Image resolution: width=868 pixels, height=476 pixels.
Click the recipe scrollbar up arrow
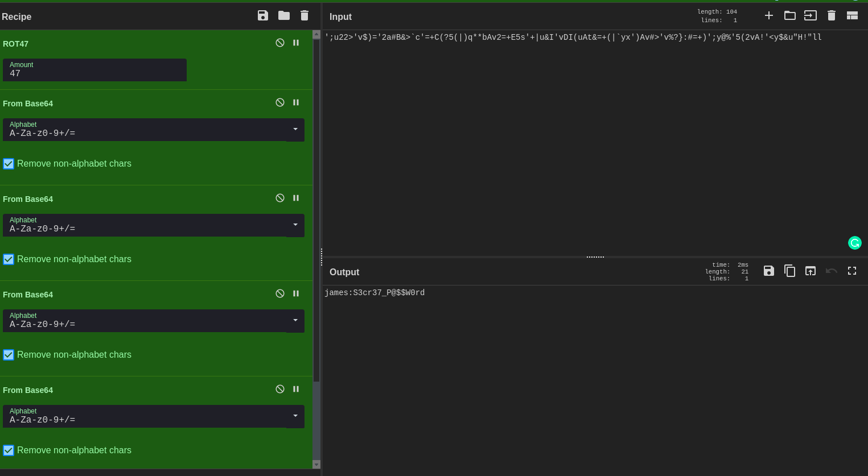(x=316, y=35)
